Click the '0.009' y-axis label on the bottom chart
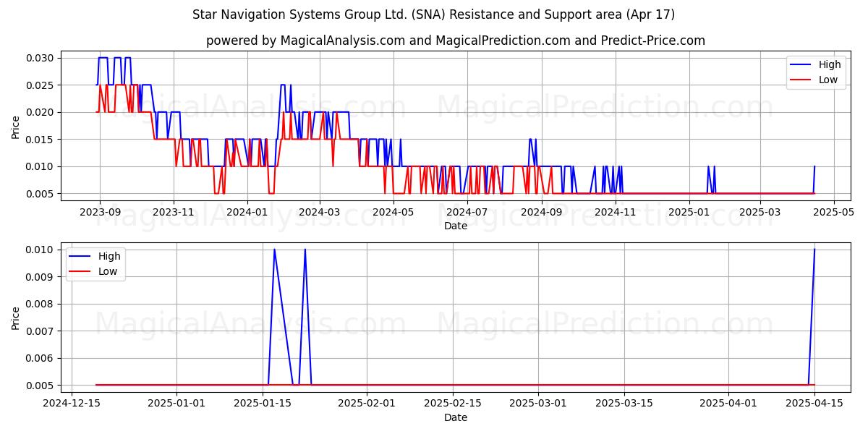 point(41,277)
